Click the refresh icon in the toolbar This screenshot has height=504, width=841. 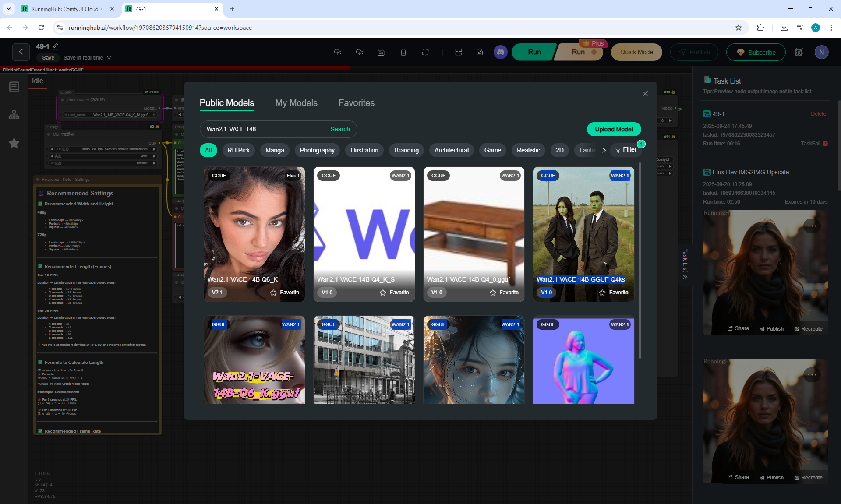425,52
